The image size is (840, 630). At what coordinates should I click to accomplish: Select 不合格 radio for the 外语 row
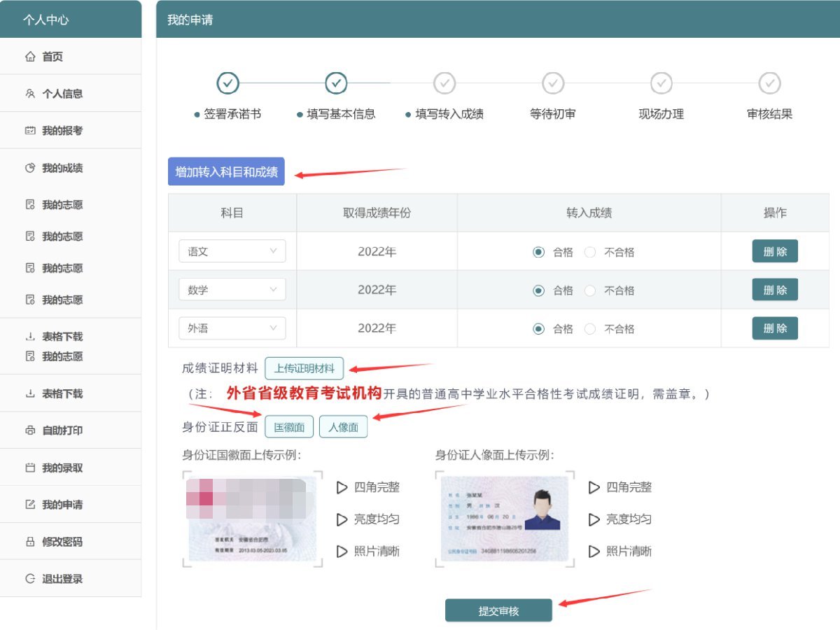pos(590,329)
